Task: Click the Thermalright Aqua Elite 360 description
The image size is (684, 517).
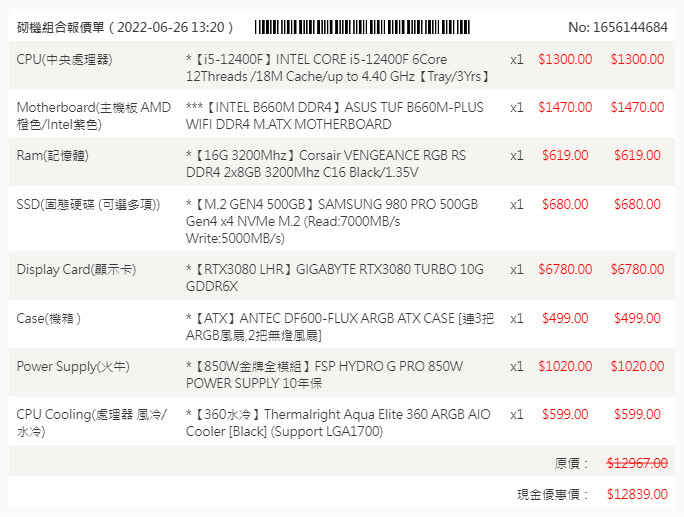Action: click(338, 422)
